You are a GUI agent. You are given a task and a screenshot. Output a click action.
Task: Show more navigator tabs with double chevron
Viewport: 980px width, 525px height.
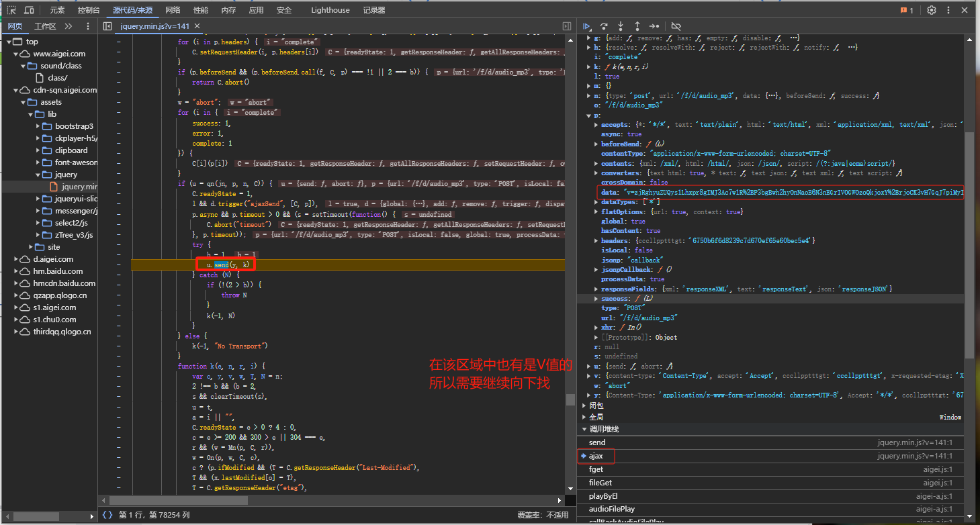point(69,26)
